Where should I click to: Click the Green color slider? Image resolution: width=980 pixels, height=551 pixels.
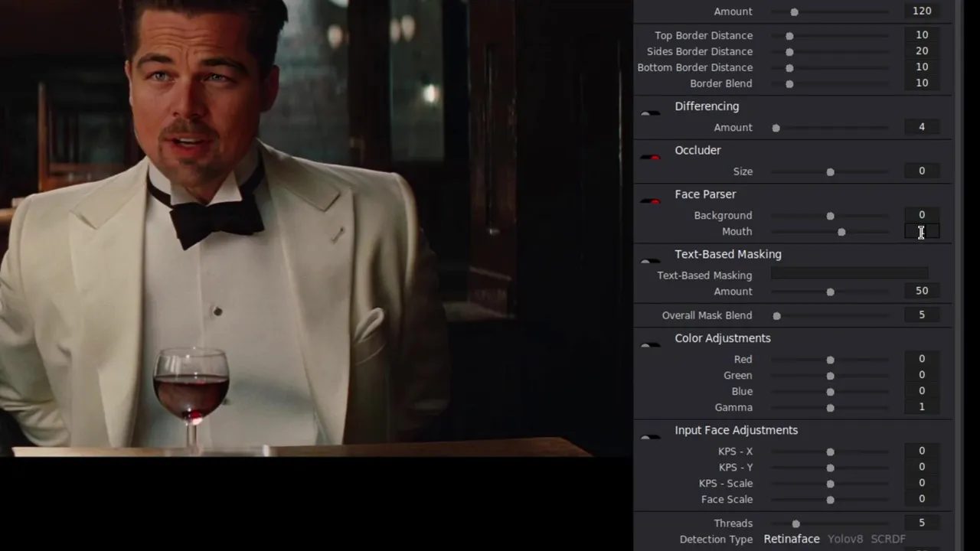click(x=830, y=376)
